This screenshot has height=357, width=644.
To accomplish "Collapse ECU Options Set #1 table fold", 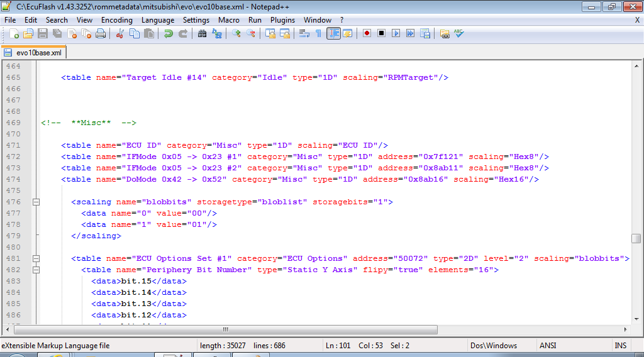I will [36, 259].
